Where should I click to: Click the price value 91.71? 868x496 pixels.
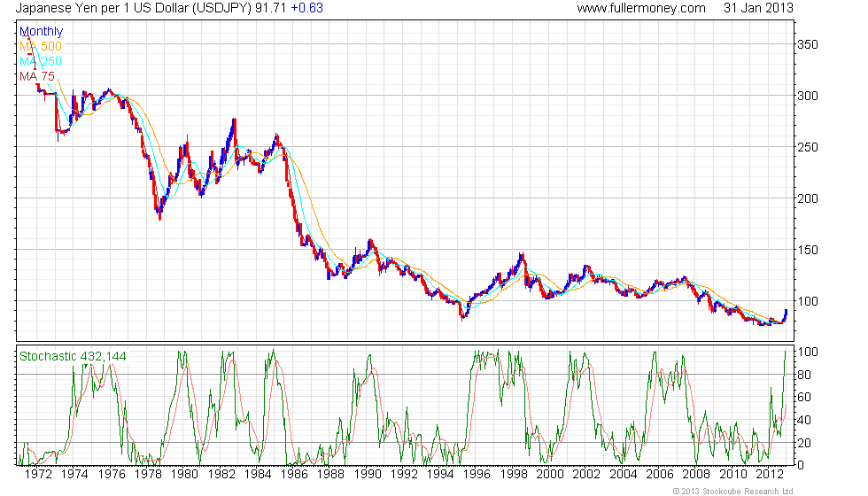click(x=271, y=8)
